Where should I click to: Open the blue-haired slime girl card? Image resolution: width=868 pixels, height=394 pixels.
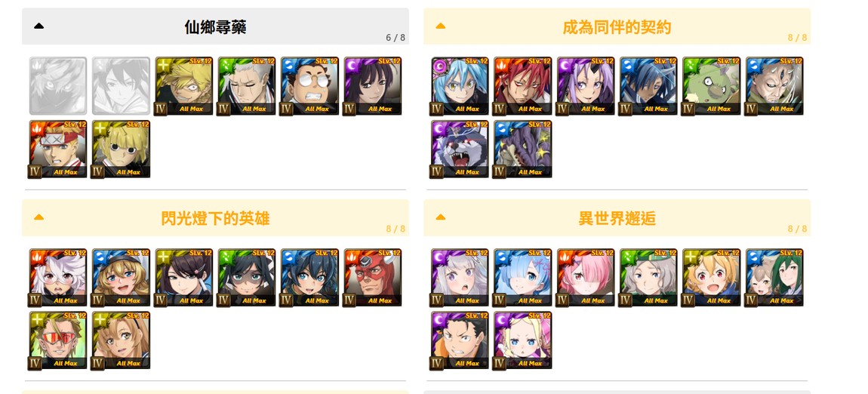[x=460, y=86]
